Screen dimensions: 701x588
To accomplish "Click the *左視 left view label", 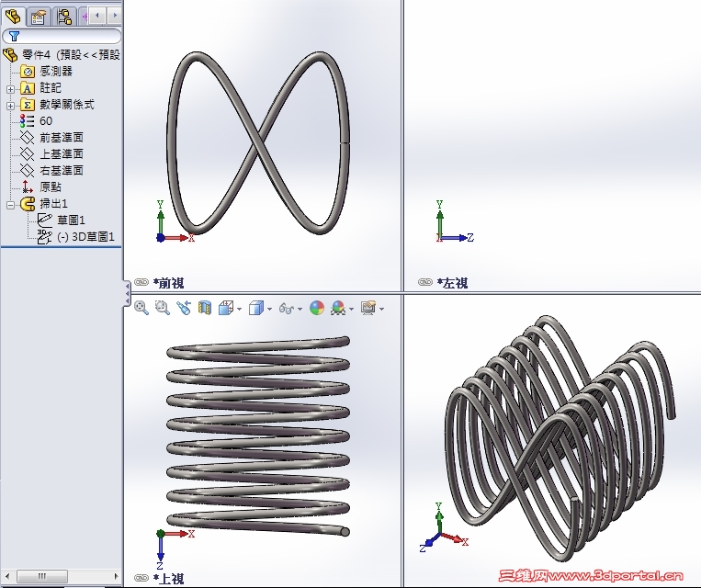I will (452, 283).
